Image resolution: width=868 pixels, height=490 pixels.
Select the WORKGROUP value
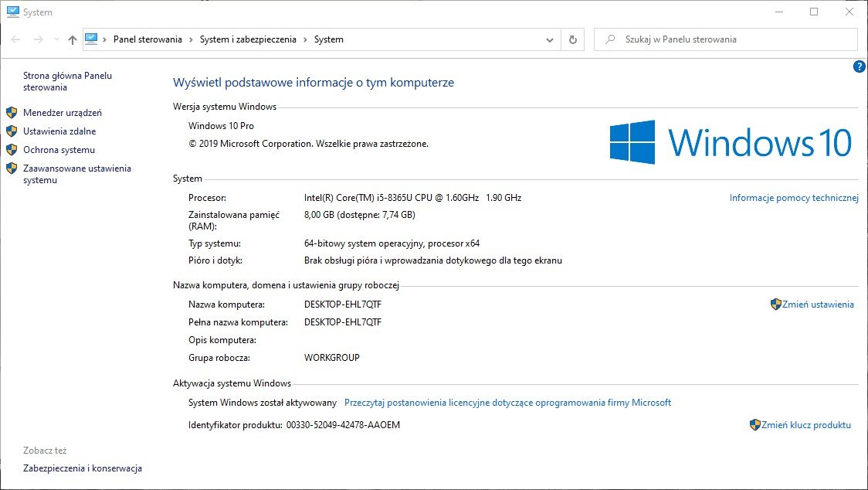click(331, 358)
